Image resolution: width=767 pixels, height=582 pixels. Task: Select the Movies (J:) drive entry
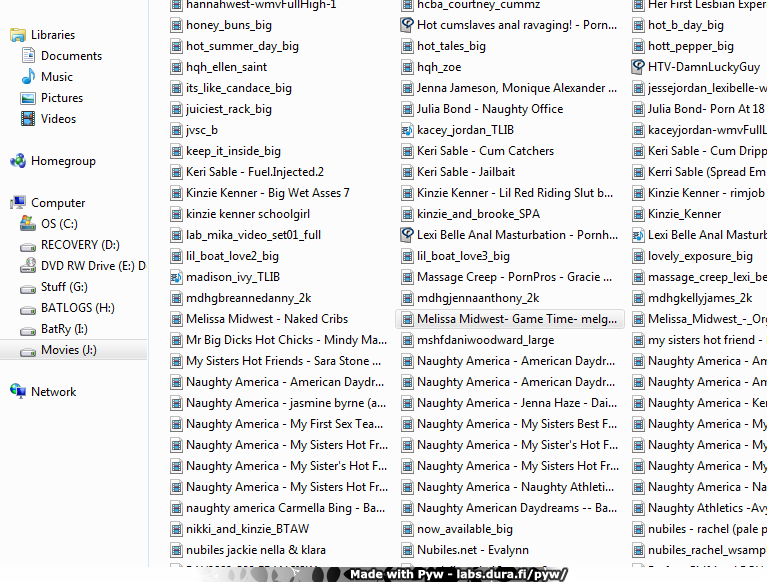pos(73,350)
